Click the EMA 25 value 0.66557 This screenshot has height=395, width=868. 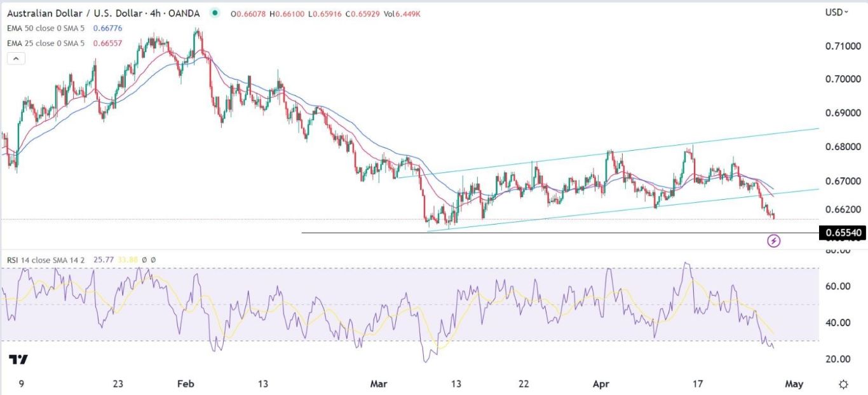[x=107, y=44]
